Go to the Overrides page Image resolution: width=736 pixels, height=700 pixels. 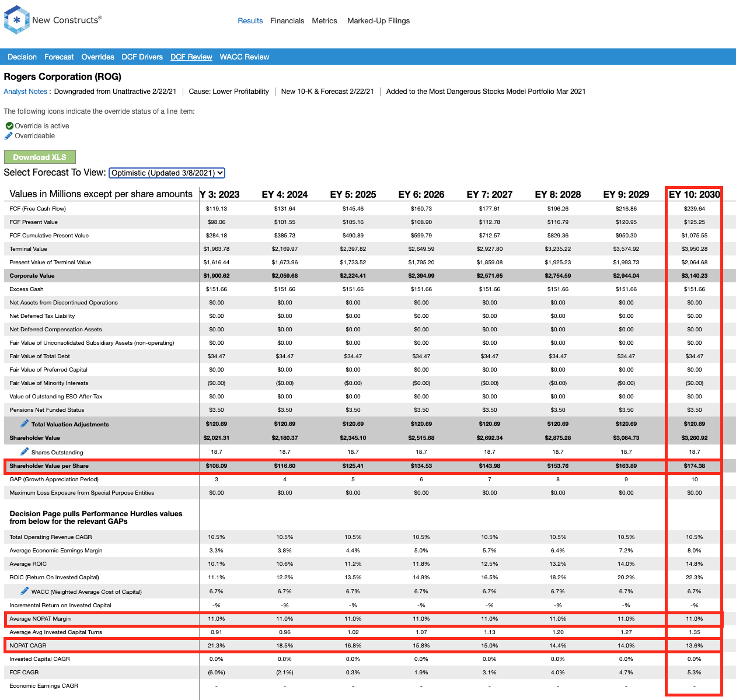97,57
